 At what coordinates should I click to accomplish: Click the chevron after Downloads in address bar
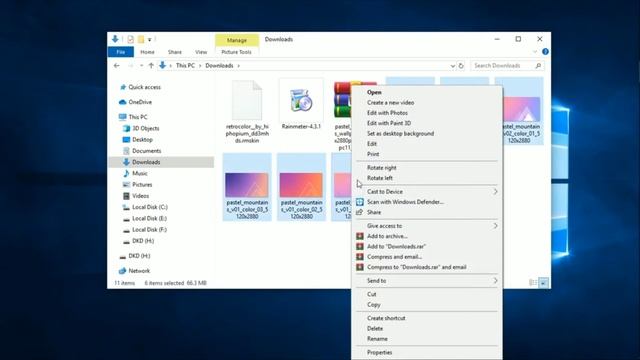pos(239,66)
